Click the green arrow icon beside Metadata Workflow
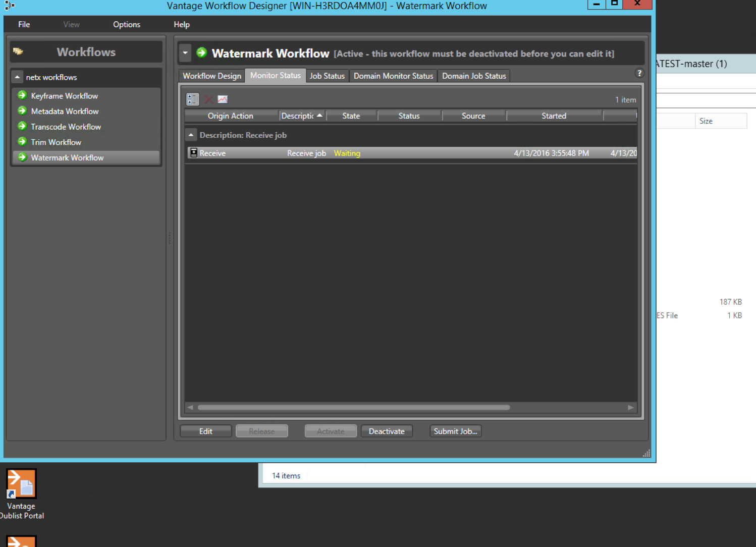Screen dimensions: 756x547 point(22,111)
